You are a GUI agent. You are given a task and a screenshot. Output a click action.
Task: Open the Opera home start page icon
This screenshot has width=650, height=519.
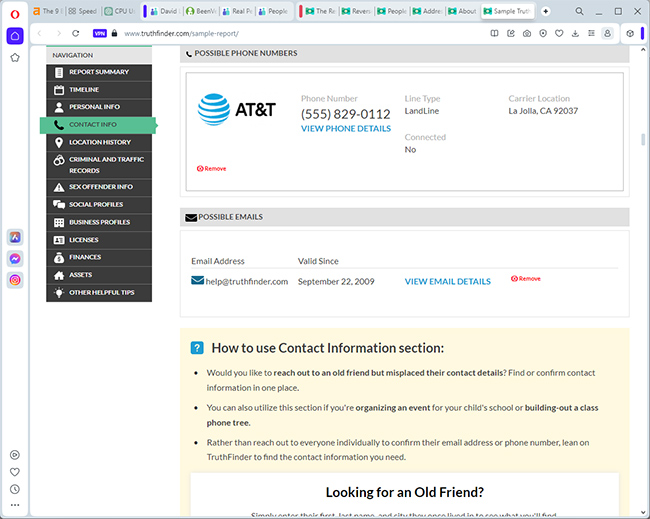[15, 36]
